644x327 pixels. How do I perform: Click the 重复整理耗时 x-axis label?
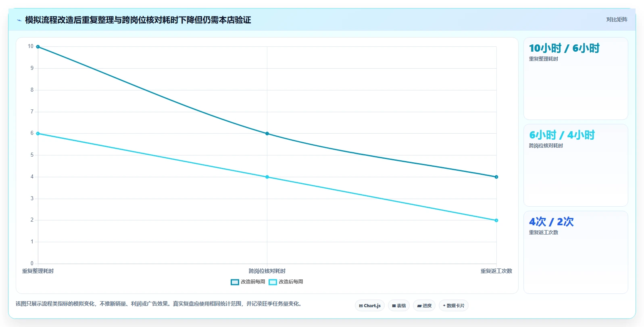(38, 271)
